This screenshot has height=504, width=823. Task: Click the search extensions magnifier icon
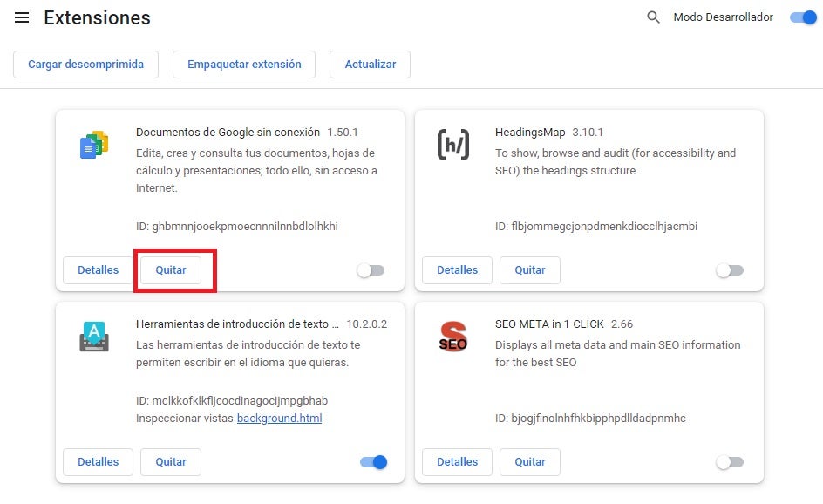click(x=653, y=17)
